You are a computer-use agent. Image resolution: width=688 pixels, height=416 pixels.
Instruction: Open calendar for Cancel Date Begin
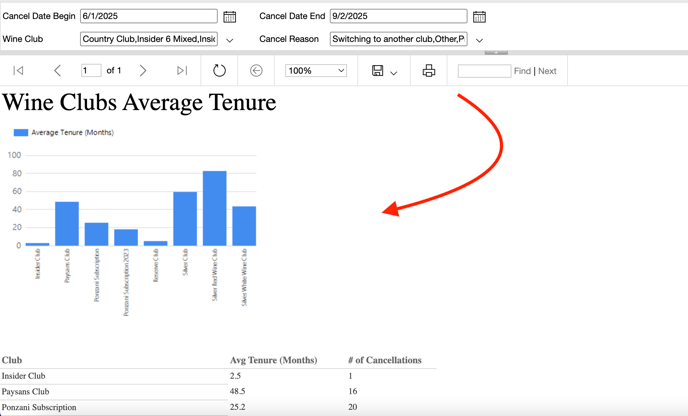230,17
